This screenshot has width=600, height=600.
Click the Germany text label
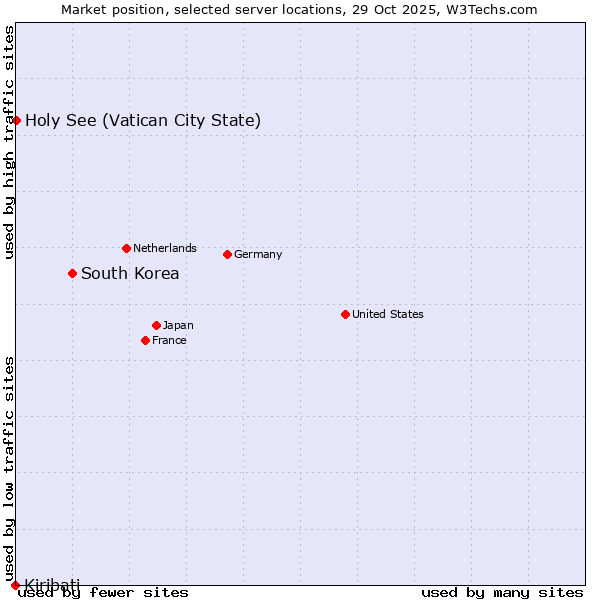pyautogui.click(x=258, y=254)
